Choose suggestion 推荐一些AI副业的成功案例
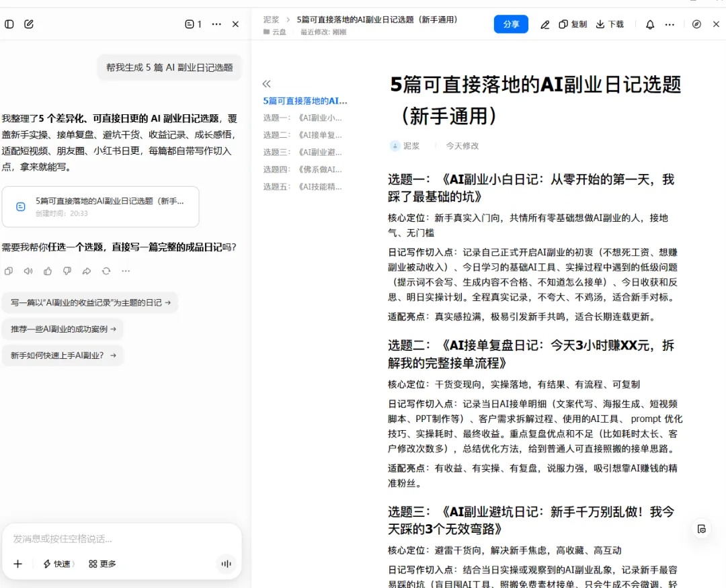 [x=63, y=329]
